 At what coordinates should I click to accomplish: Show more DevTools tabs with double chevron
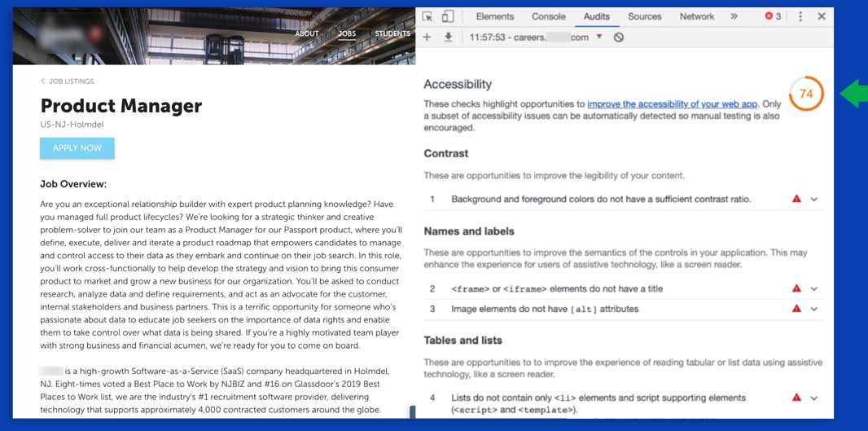734,16
